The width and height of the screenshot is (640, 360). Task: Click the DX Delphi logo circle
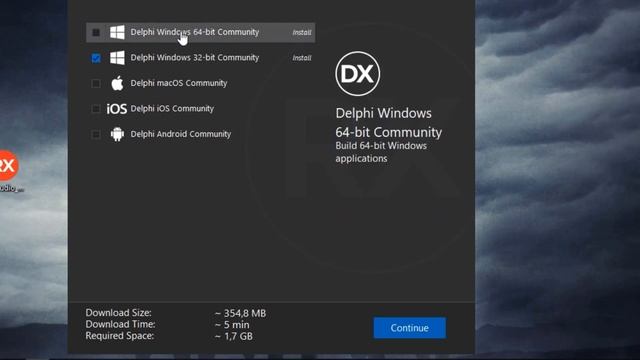tap(358, 73)
